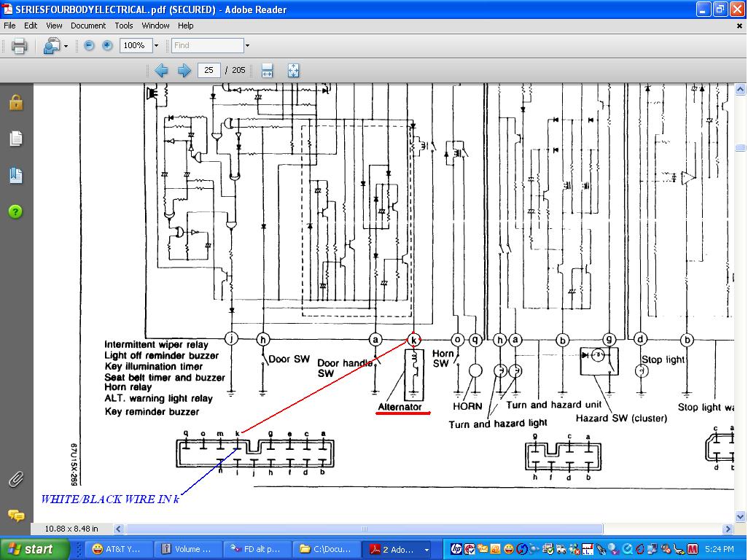Switch to the FD alt taskbar window
This screenshot has width=748, height=560.
[255, 549]
